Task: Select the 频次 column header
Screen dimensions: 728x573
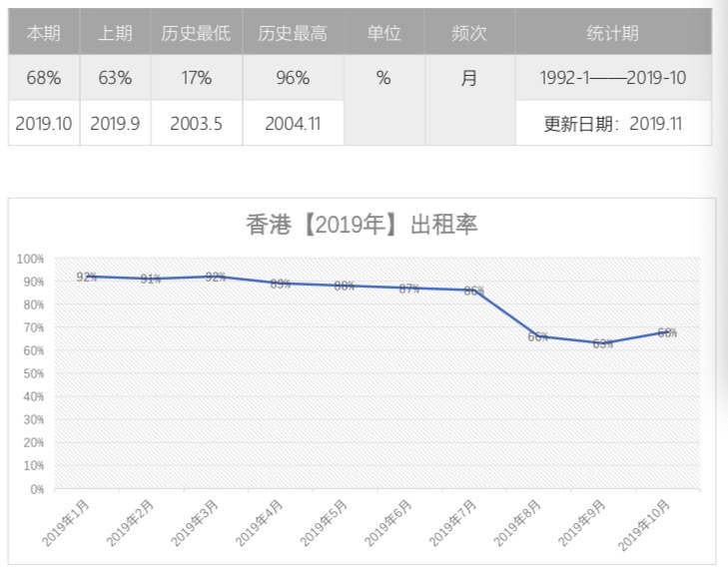Action: point(469,33)
